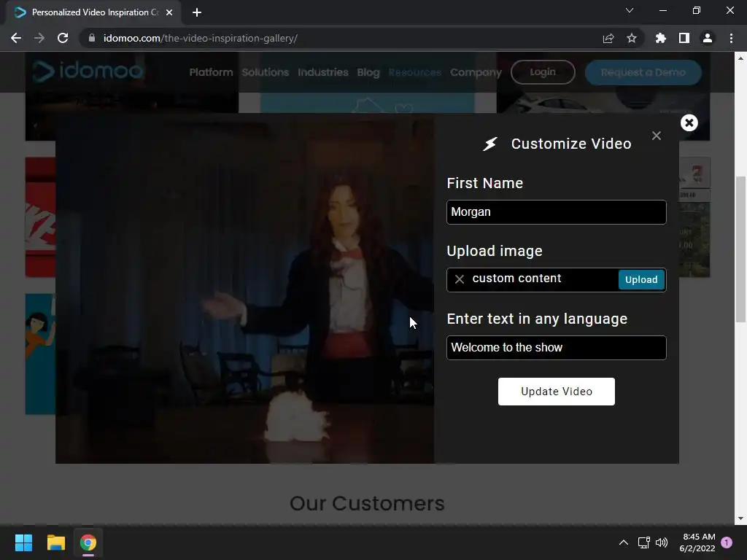The height and width of the screenshot is (560, 747).
Task: View site information via lock icon
Action: (92, 38)
